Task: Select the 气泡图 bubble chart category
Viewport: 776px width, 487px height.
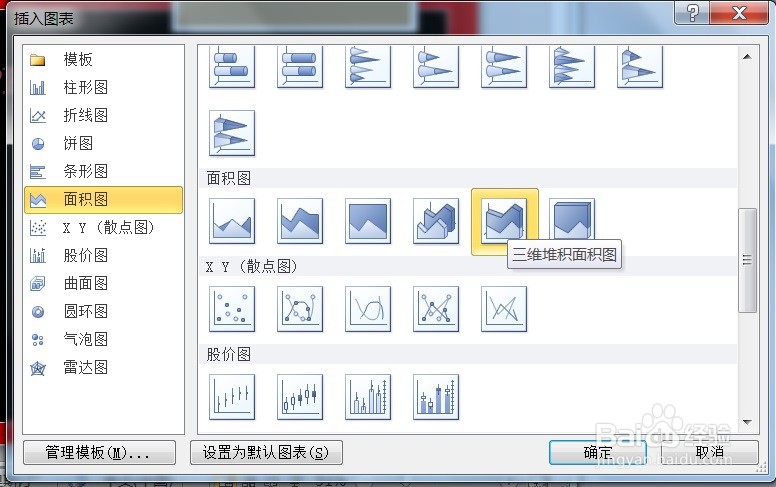Action: coord(103,340)
